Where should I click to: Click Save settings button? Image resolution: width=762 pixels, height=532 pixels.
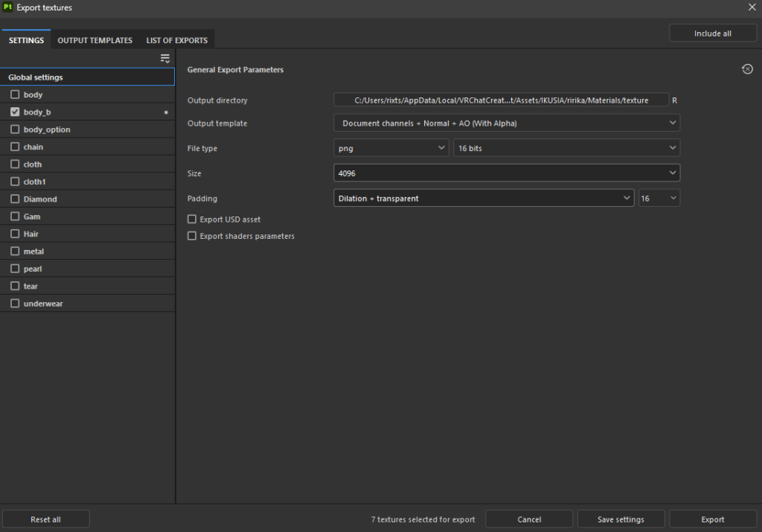(x=621, y=519)
